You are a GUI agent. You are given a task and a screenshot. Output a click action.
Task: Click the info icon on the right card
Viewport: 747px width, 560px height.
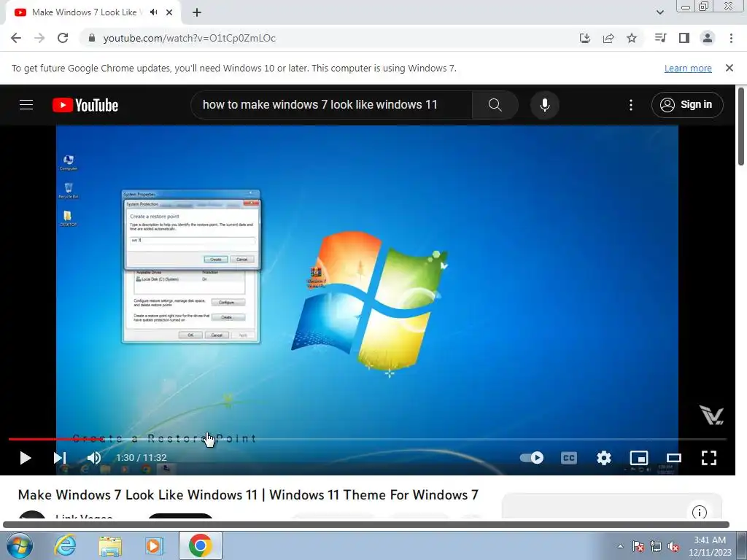699,513
